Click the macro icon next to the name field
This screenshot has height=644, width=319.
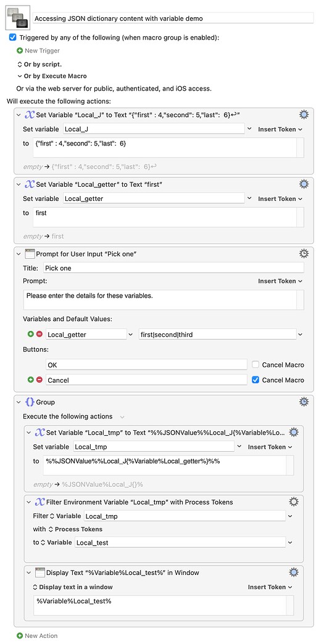point(18,18)
